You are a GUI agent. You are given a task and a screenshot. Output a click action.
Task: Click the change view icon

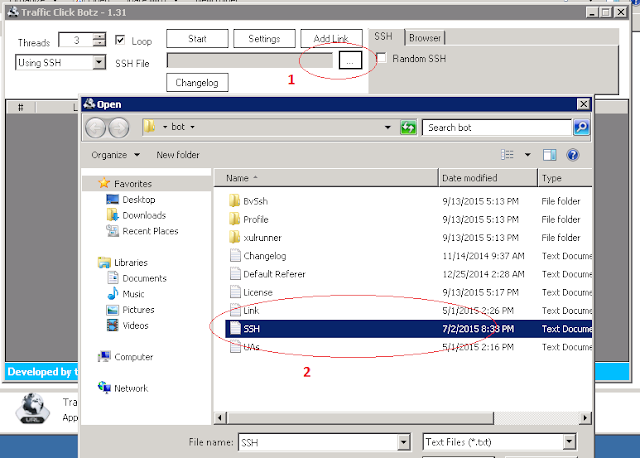[x=507, y=155]
